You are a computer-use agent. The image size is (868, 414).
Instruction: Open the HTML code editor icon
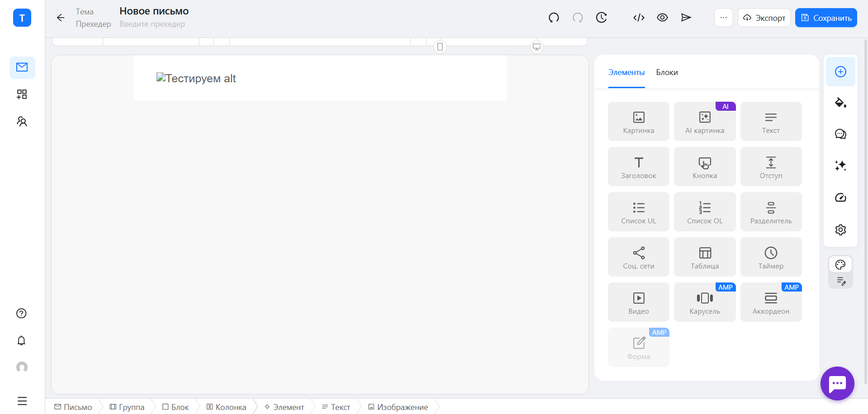click(x=639, y=18)
